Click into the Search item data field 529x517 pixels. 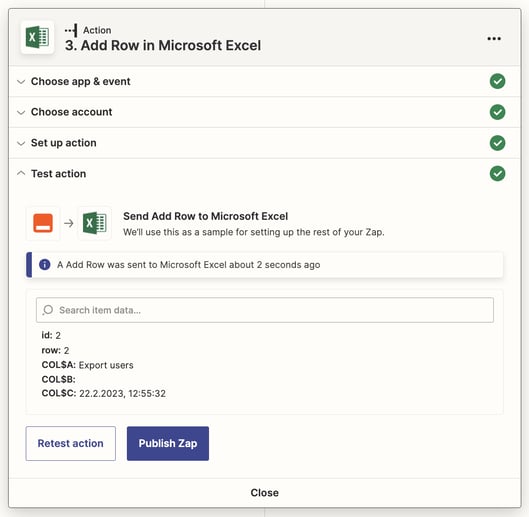pos(265,310)
